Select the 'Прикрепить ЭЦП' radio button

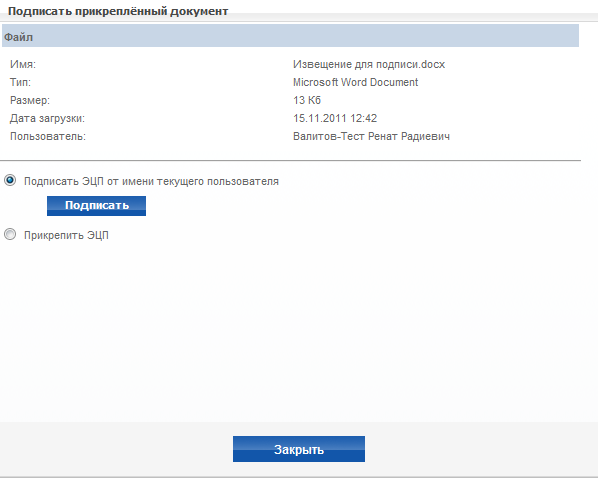(x=10, y=234)
